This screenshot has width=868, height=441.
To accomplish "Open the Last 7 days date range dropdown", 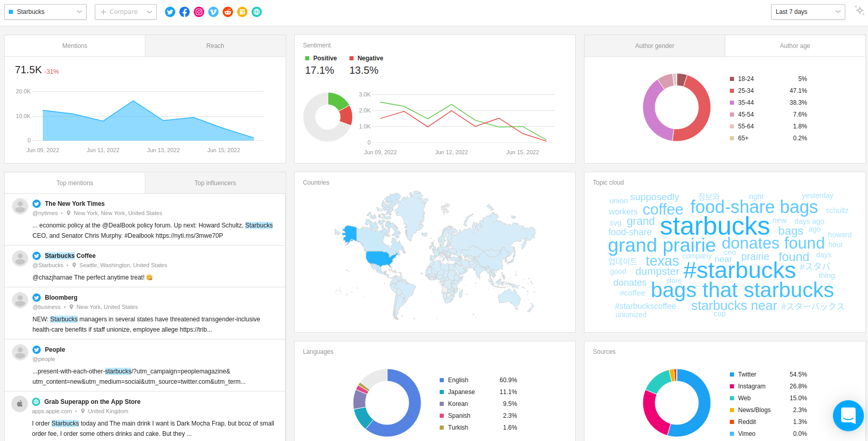I will click(808, 12).
